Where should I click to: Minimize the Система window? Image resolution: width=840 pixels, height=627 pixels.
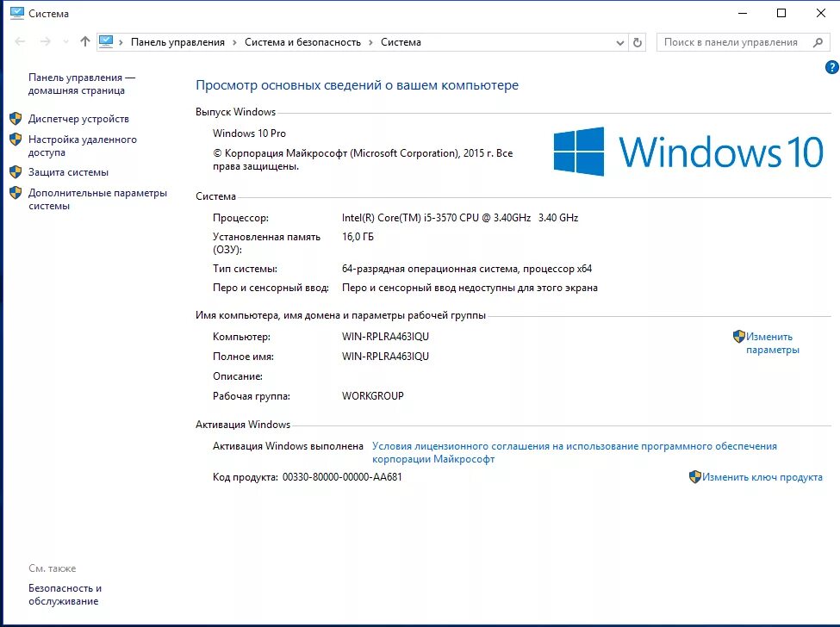point(743,14)
